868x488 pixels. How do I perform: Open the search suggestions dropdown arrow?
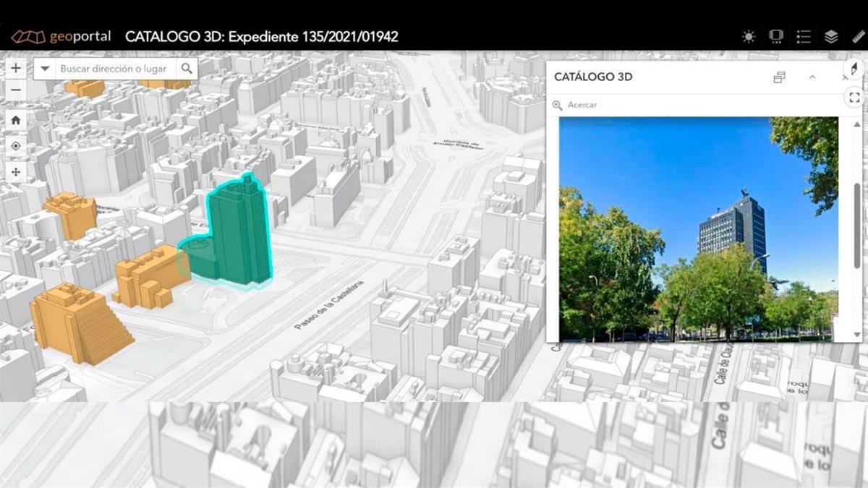[45, 69]
